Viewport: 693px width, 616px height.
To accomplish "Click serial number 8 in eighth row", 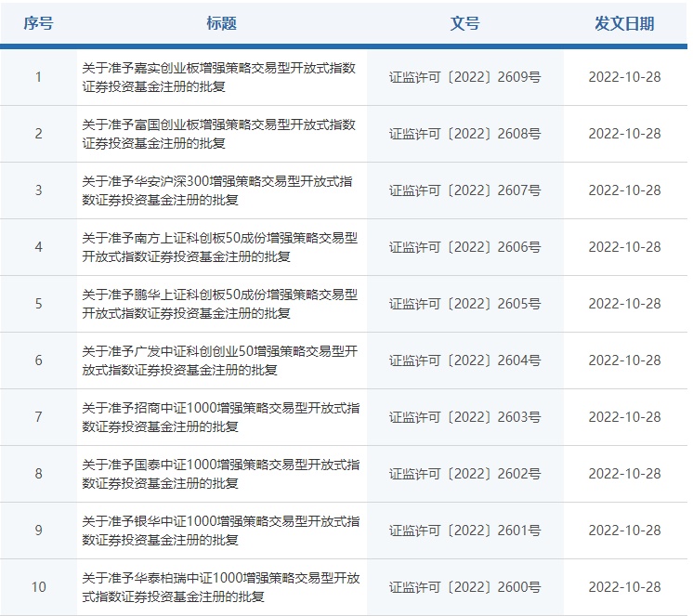I will click(x=38, y=474).
